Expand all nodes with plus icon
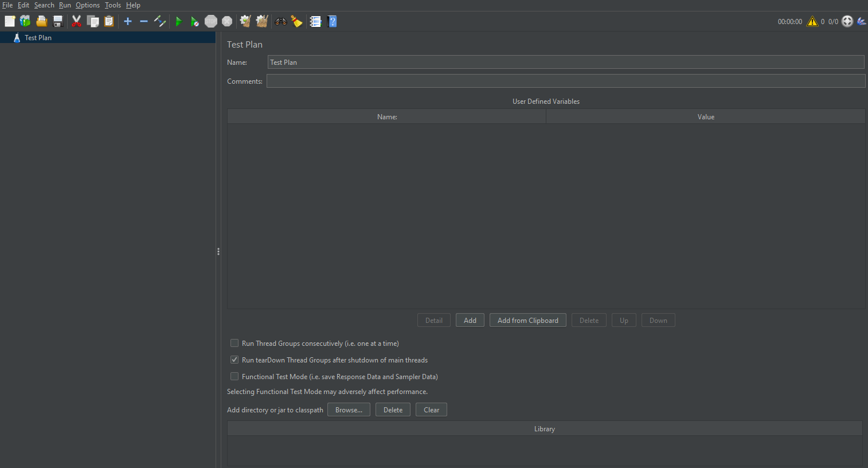This screenshot has width=868, height=468. 128,21
